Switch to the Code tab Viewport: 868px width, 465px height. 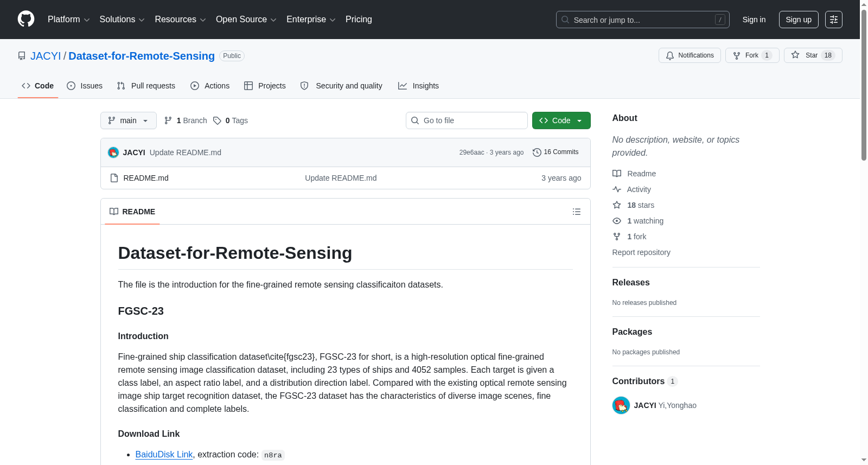(38, 86)
